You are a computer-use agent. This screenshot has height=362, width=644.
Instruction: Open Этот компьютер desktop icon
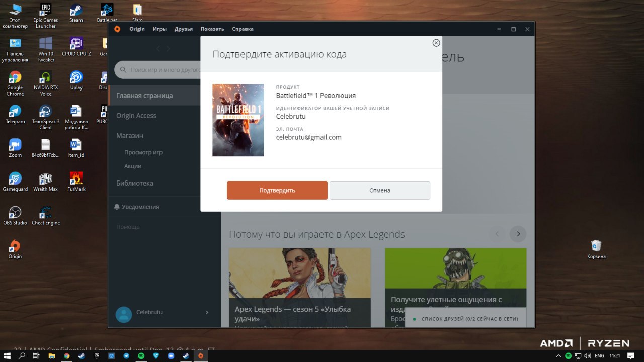(x=15, y=16)
